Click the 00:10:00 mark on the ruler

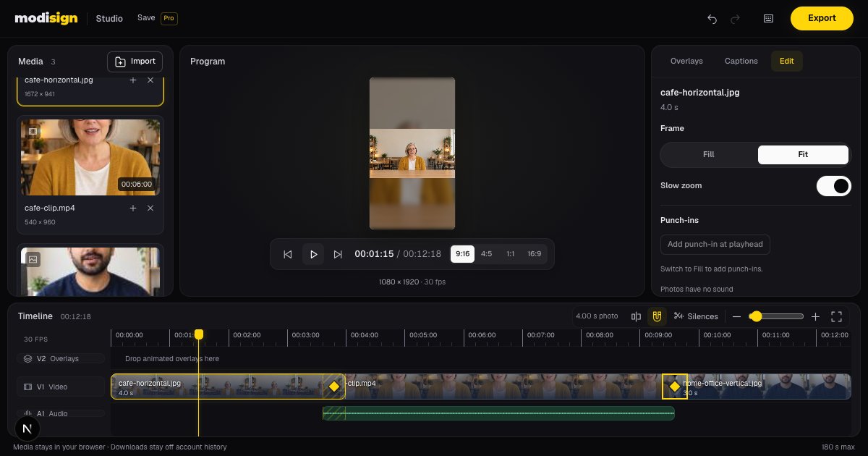point(717,335)
